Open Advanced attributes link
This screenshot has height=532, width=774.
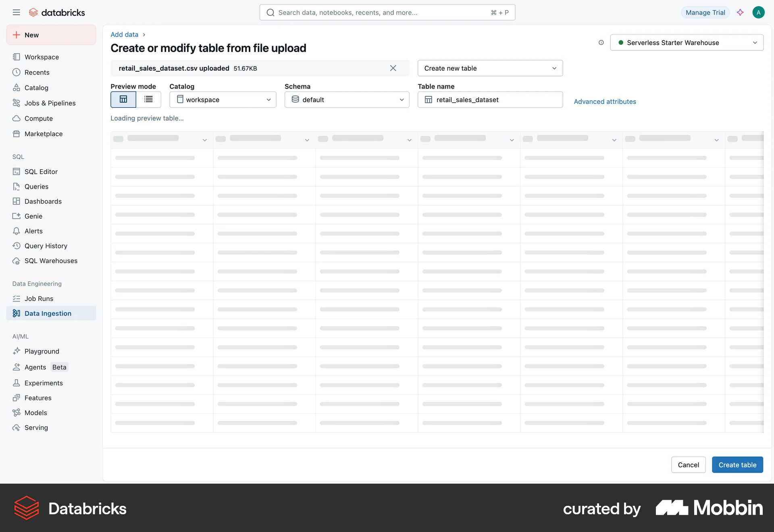[x=605, y=102]
